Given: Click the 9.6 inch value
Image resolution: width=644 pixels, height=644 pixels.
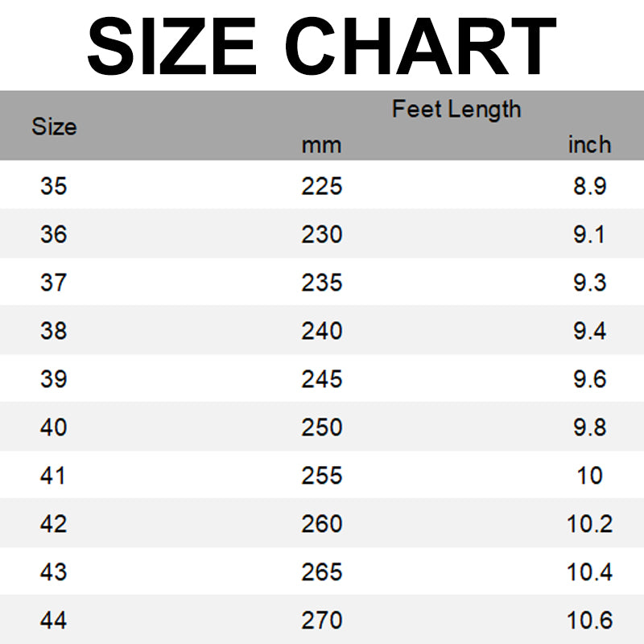Looking at the screenshot, I should click(x=589, y=379).
